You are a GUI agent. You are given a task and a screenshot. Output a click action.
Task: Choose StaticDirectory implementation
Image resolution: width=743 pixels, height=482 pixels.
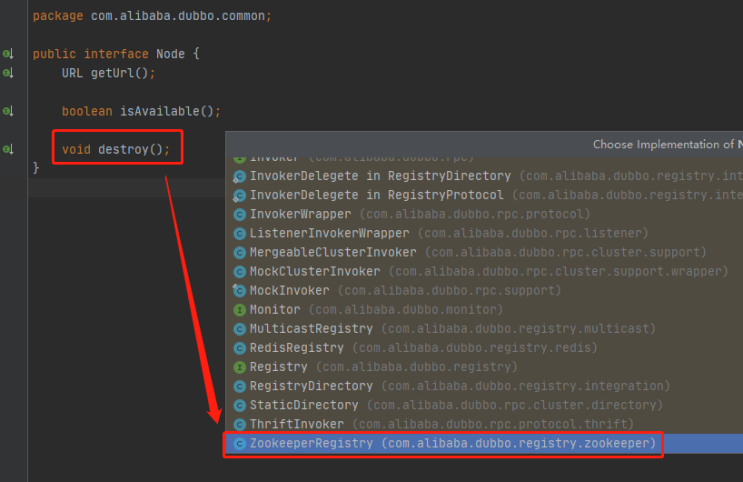[x=484, y=405]
